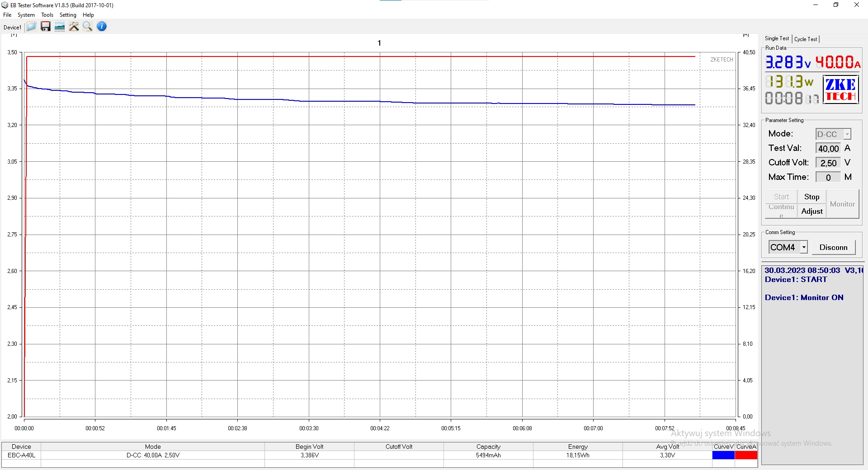
Task: Click the Monitor button
Action: coord(843,204)
